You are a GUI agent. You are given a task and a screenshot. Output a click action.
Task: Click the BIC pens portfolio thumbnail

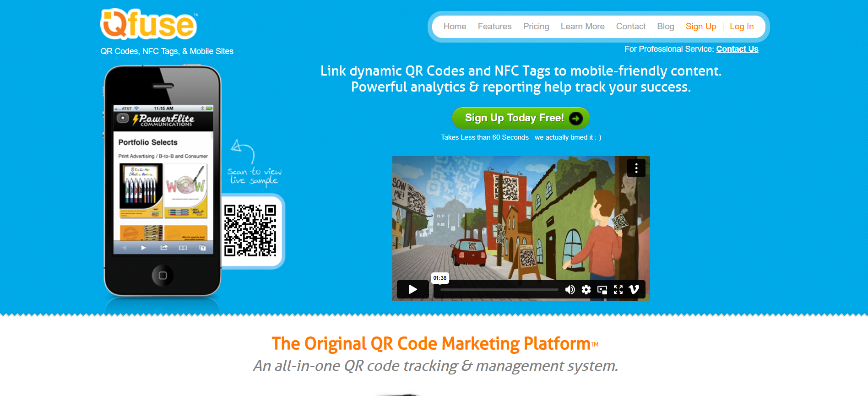pyautogui.click(x=141, y=190)
